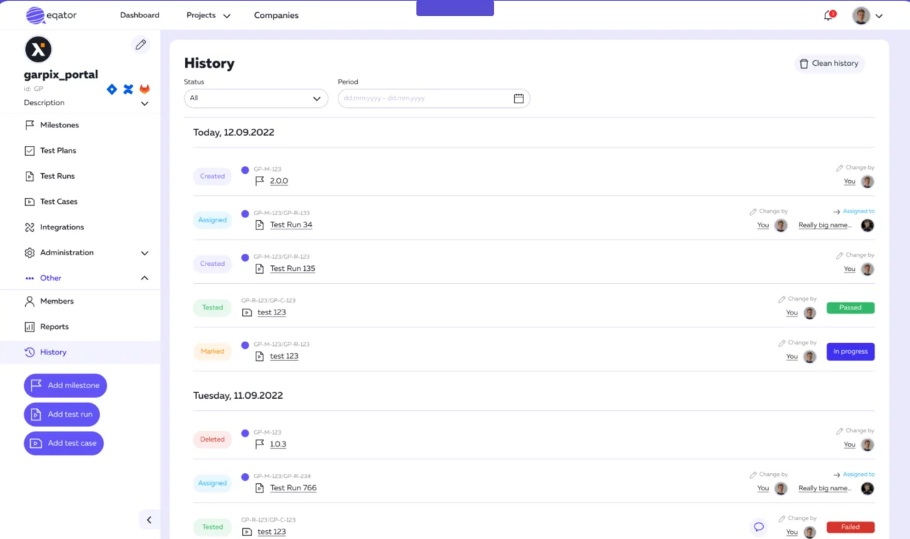
Task: Click the Marked tag
Action: [212, 351]
